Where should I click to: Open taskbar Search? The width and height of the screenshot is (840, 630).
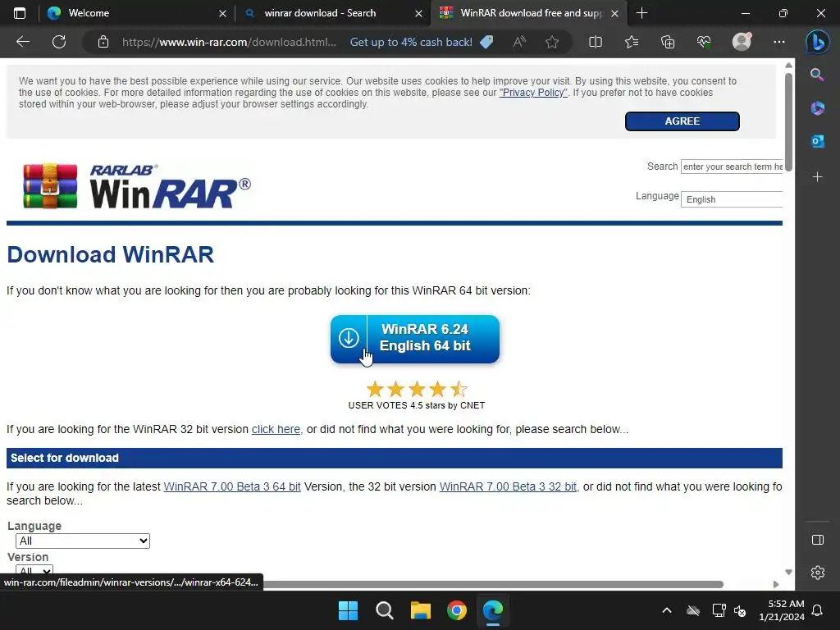point(384,610)
